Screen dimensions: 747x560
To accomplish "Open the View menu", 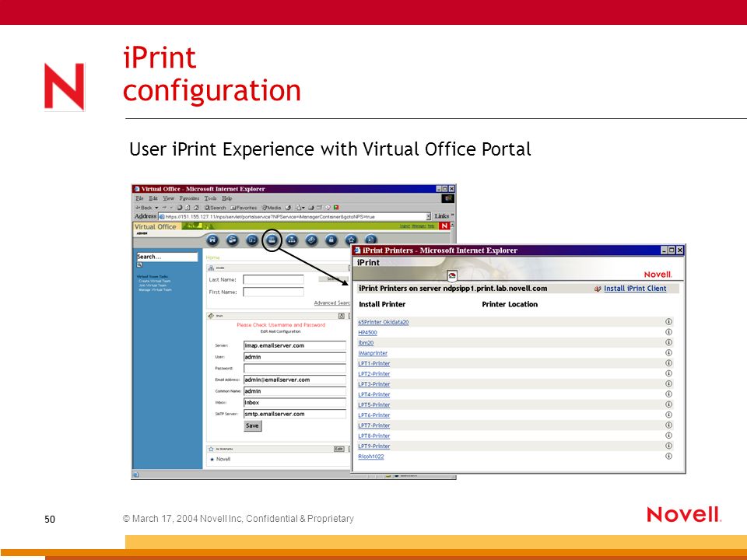I will [169, 198].
